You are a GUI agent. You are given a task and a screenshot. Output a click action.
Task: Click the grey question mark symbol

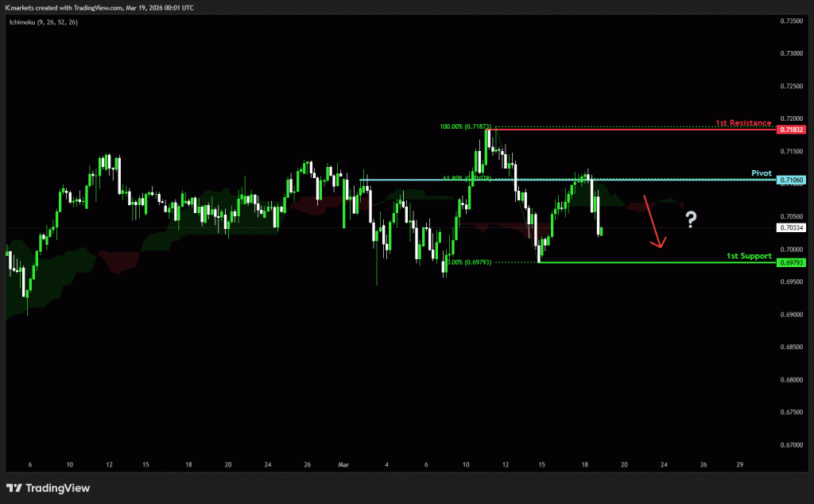(x=691, y=219)
